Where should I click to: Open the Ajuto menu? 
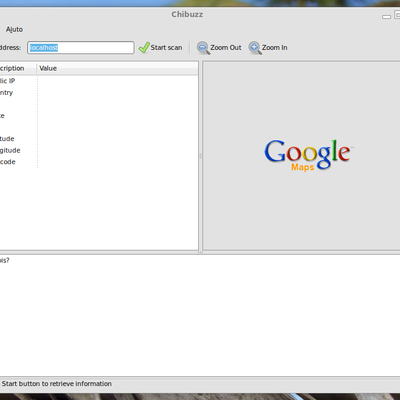pyautogui.click(x=14, y=29)
